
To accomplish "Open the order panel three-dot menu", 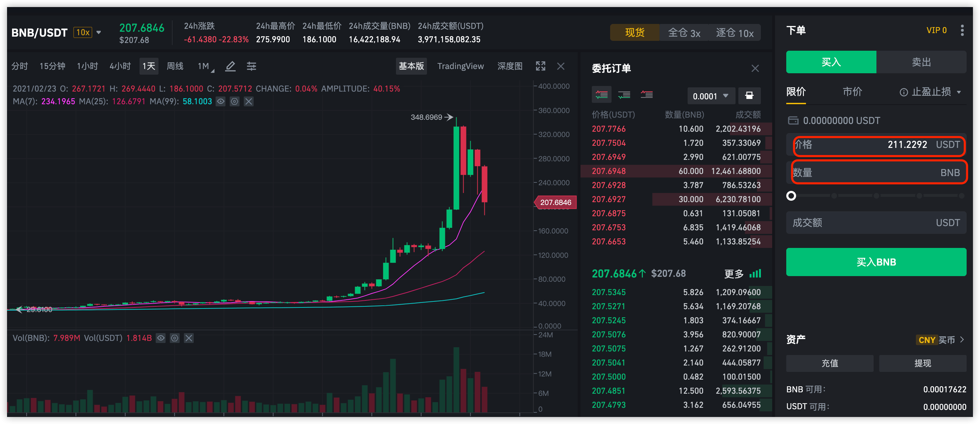I will [x=962, y=30].
